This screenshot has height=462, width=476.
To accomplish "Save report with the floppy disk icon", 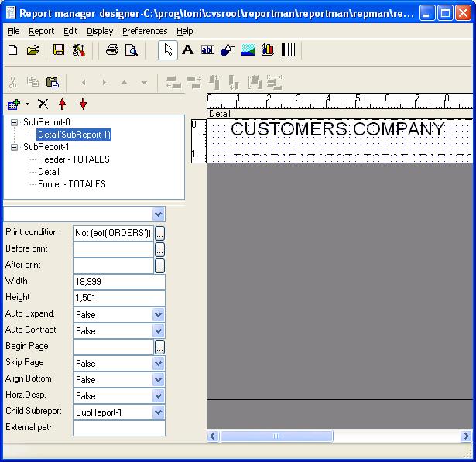I will pyautogui.click(x=59, y=50).
